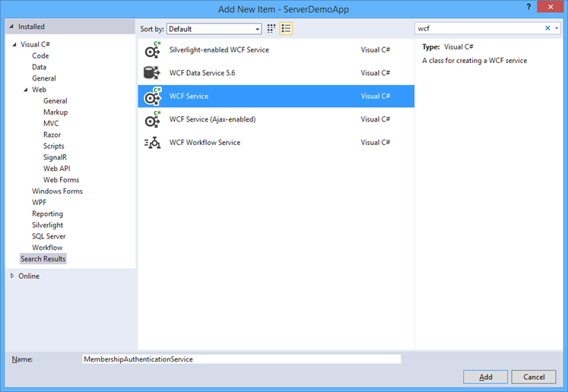Select WCF Workflow Service template name
This screenshot has height=392, width=568.
[x=205, y=143]
